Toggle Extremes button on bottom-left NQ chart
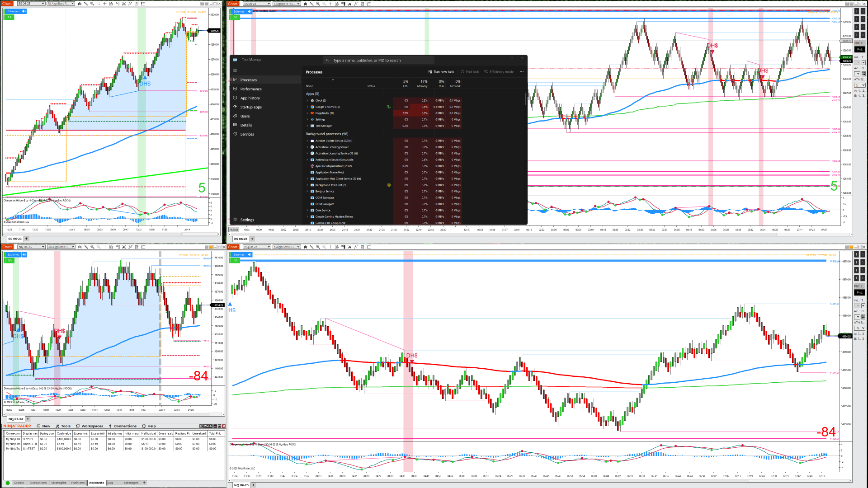The height and width of the screenshot is (488, 868). coord(13,254)
